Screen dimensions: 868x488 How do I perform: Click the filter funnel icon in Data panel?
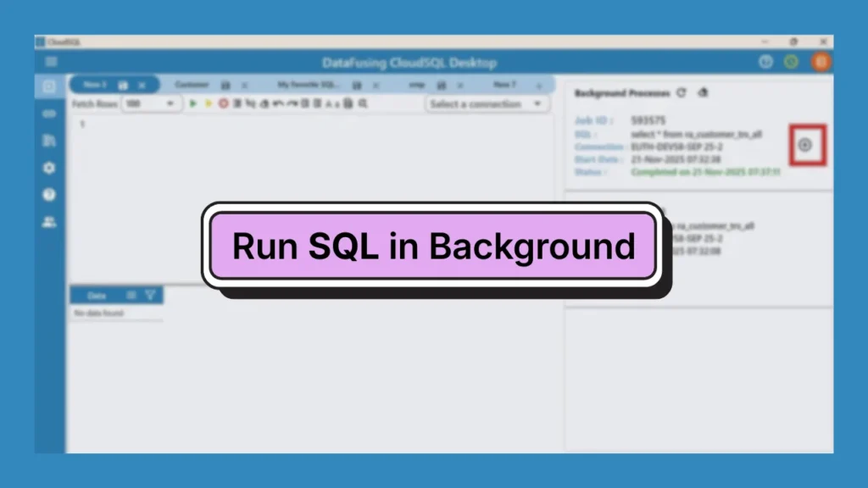click(x=150, y=296)
